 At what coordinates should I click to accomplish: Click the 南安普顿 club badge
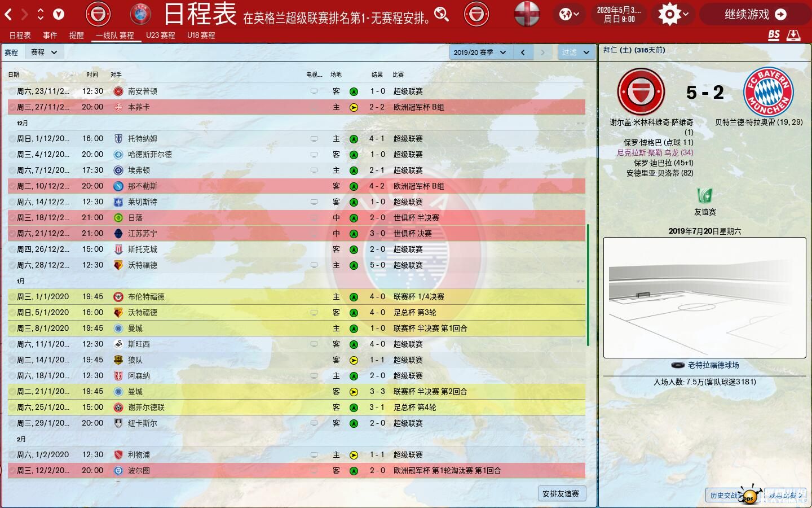(118, 91)
